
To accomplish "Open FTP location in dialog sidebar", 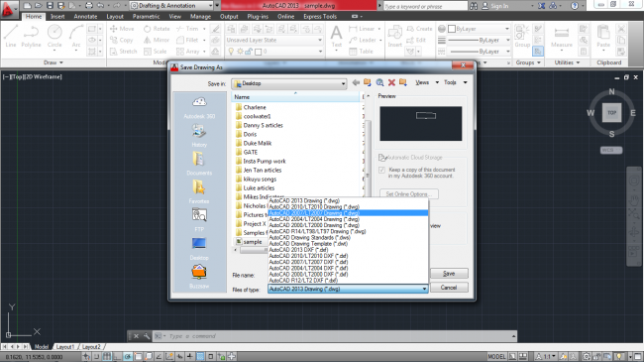I will click(199, 220).
